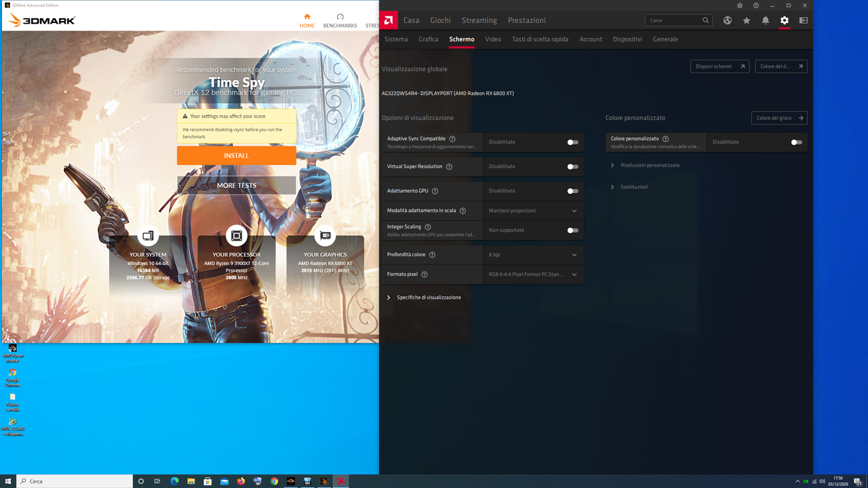Go to Streaming section in AMD Software

click(479, 20)
